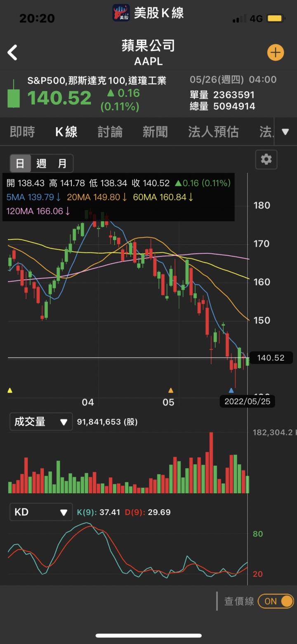Tap the green candlestick icon beside price
This screenshot has height=644, width=297.
[14, 94]
